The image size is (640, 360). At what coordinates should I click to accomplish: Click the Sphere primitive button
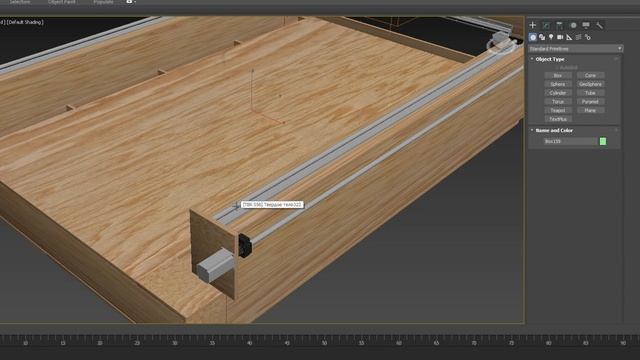click(x=558, y=84)
